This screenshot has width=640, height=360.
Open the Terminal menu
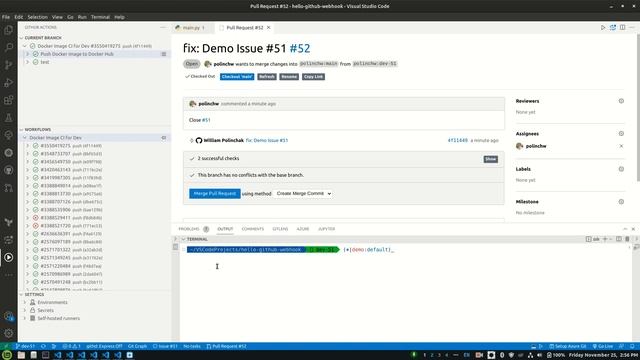(100, 17)
